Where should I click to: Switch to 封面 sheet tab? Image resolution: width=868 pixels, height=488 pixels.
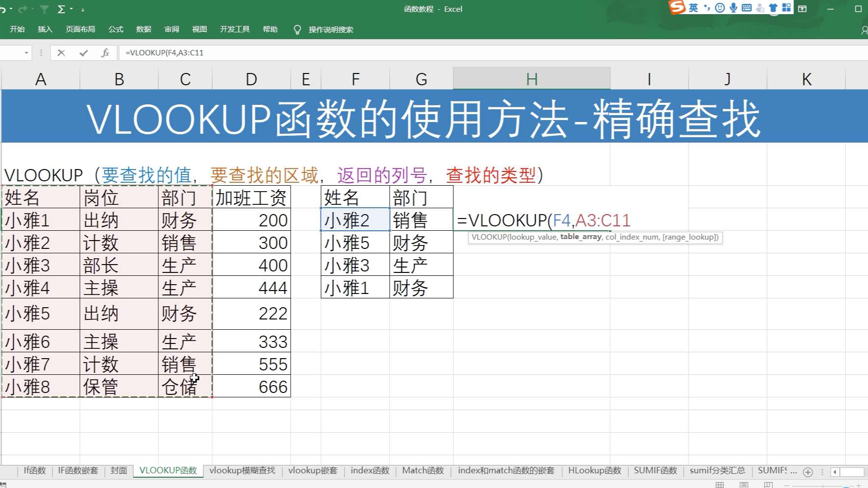tap(119, 471)
